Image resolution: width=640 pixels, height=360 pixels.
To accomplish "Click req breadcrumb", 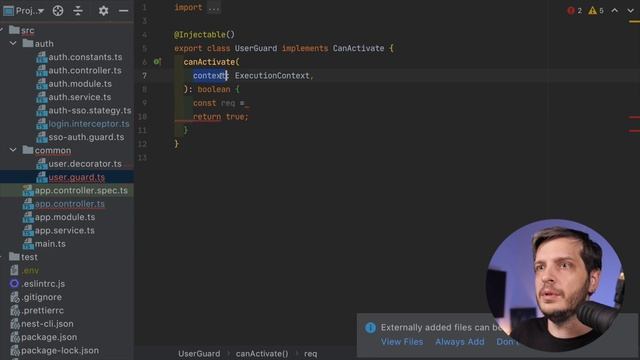I will click(x=310, y=353).
